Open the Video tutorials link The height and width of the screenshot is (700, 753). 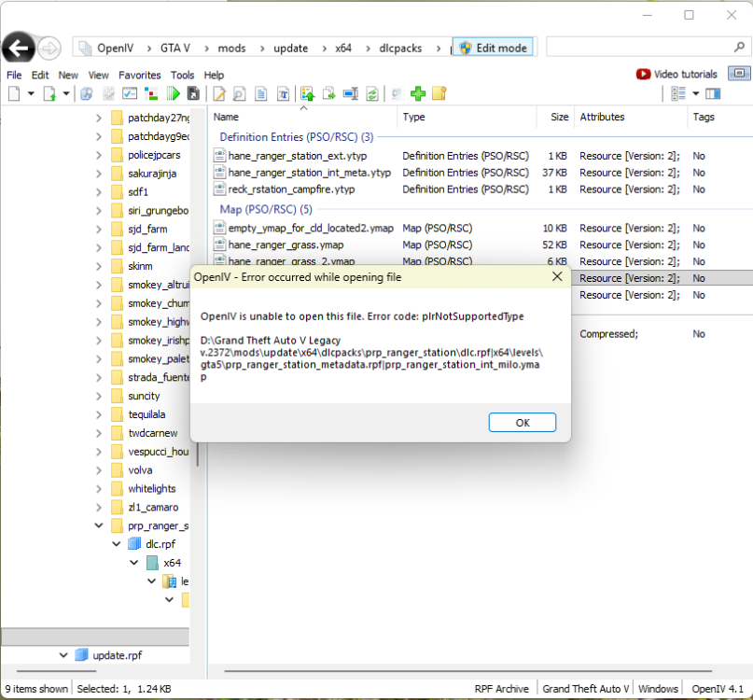click(676, 74)
